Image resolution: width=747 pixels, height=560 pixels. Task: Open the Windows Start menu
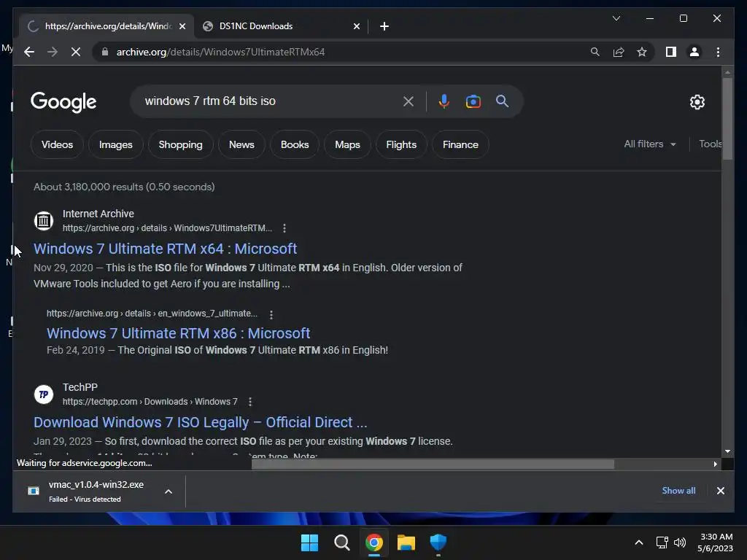pyautogui.click(x=309, y=542)
